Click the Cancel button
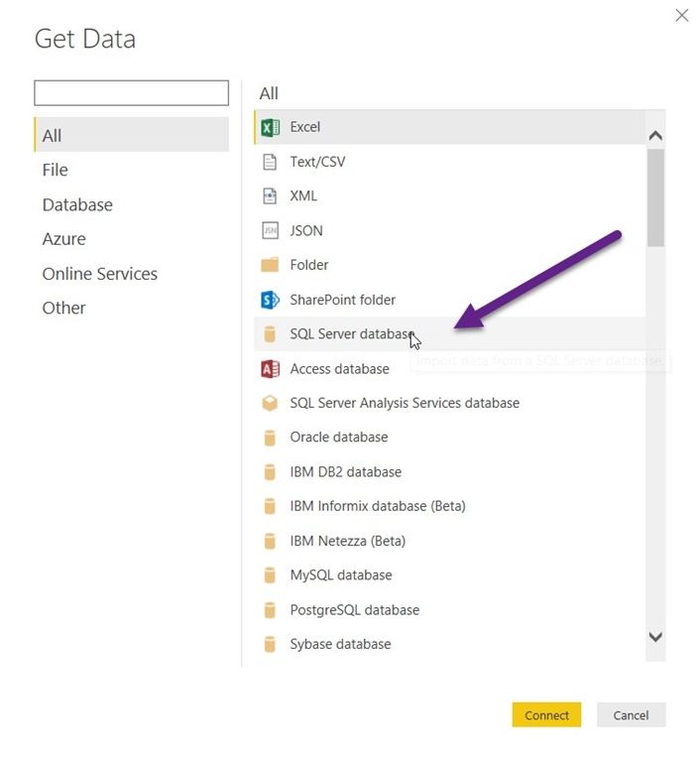The height and width of the screenshot is (762, 700). (x=631, y=714)
